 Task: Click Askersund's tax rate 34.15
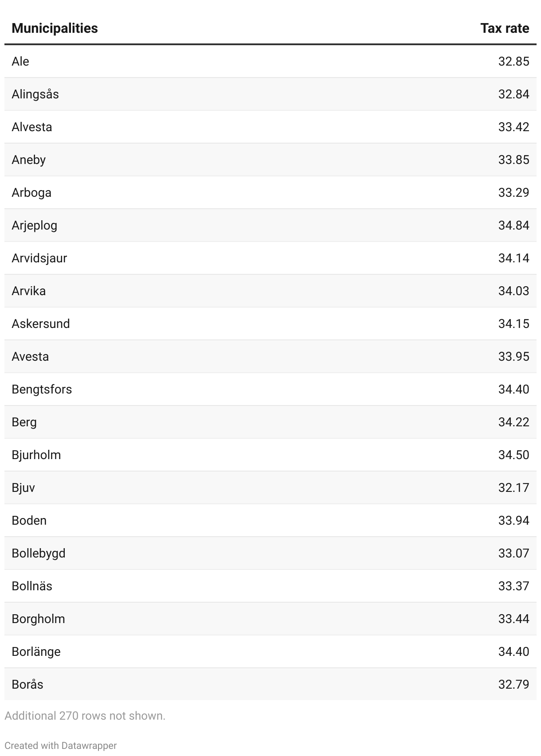pyautogui.click(x=513, y=323)
